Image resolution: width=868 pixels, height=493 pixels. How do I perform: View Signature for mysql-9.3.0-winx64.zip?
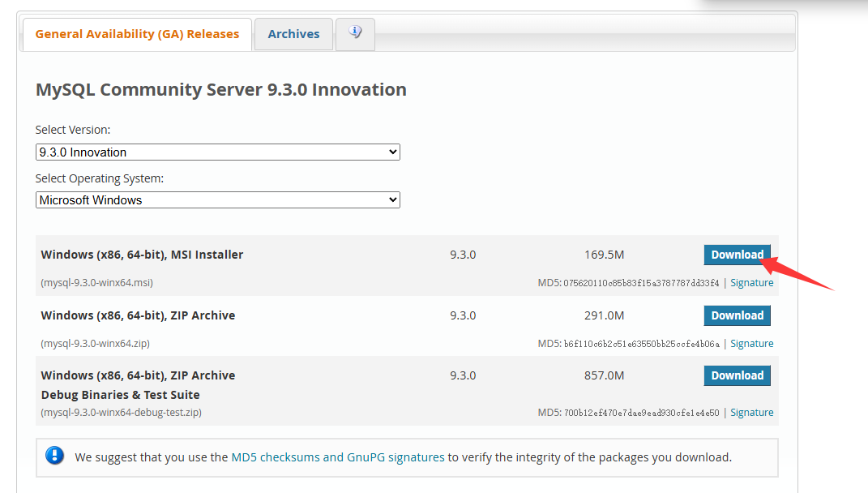pyautogui.click(x=751, y=344)
